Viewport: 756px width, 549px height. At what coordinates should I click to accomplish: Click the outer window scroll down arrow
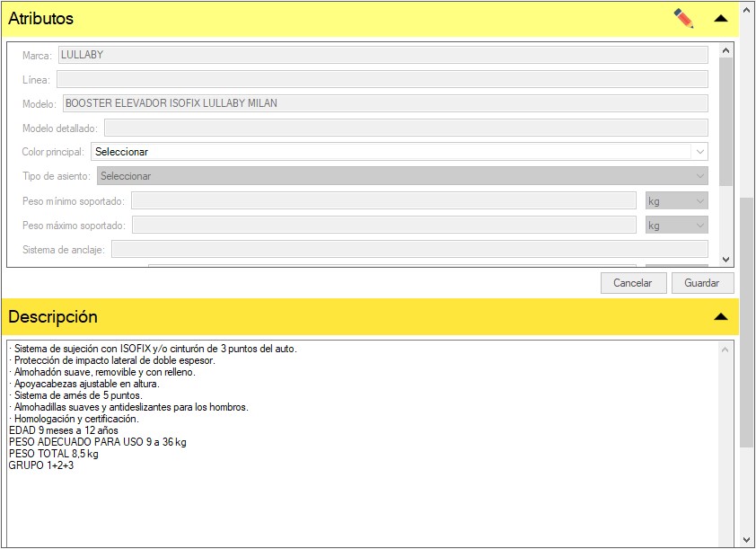tap(747, 540)
